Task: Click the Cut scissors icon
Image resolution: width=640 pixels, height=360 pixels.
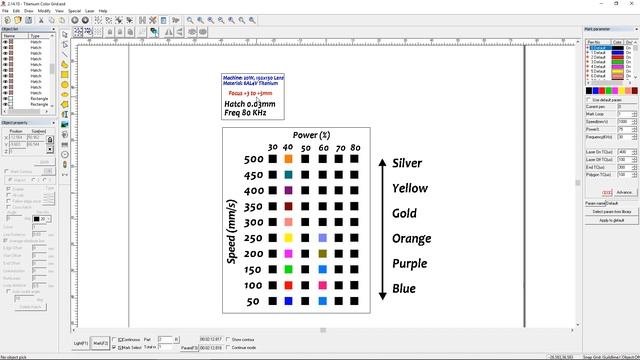Action: coord(41,20)
